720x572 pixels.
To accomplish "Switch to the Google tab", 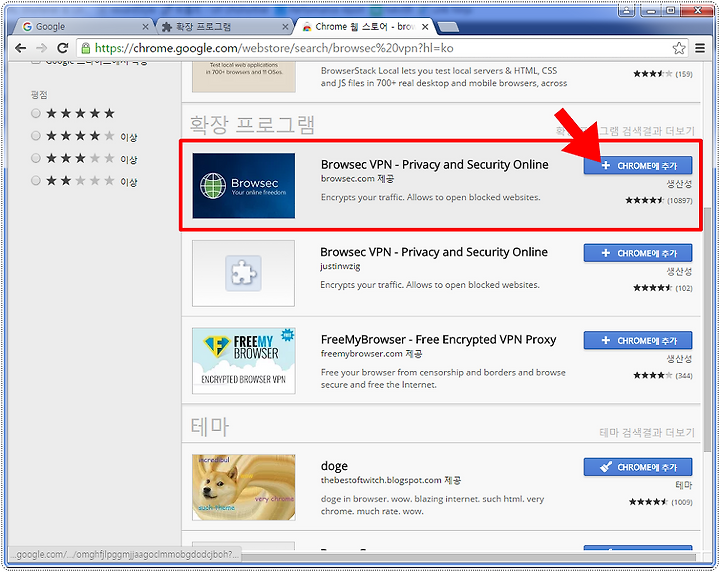I will (x=83, y=27).
